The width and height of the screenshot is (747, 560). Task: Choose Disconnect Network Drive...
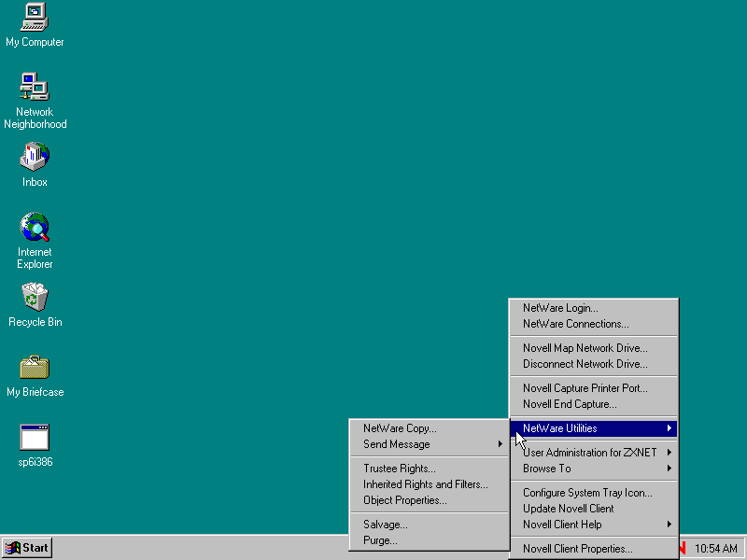click(x=594, y=364)
